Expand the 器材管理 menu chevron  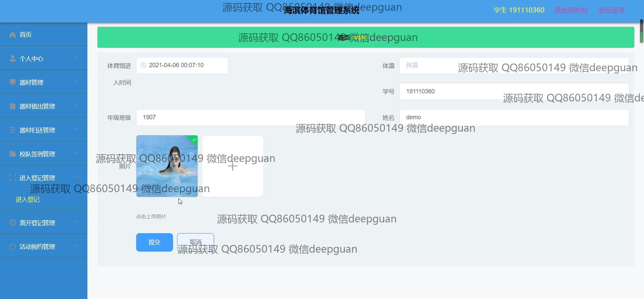point(77,82)
